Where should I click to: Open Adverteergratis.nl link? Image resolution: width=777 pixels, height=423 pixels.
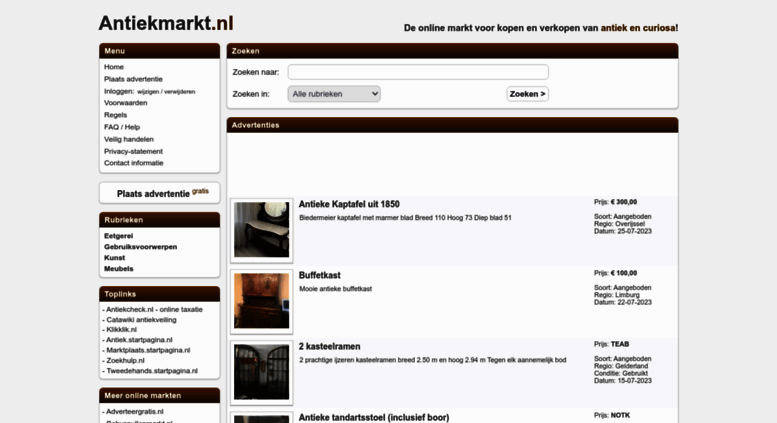(x=135, y=412)
